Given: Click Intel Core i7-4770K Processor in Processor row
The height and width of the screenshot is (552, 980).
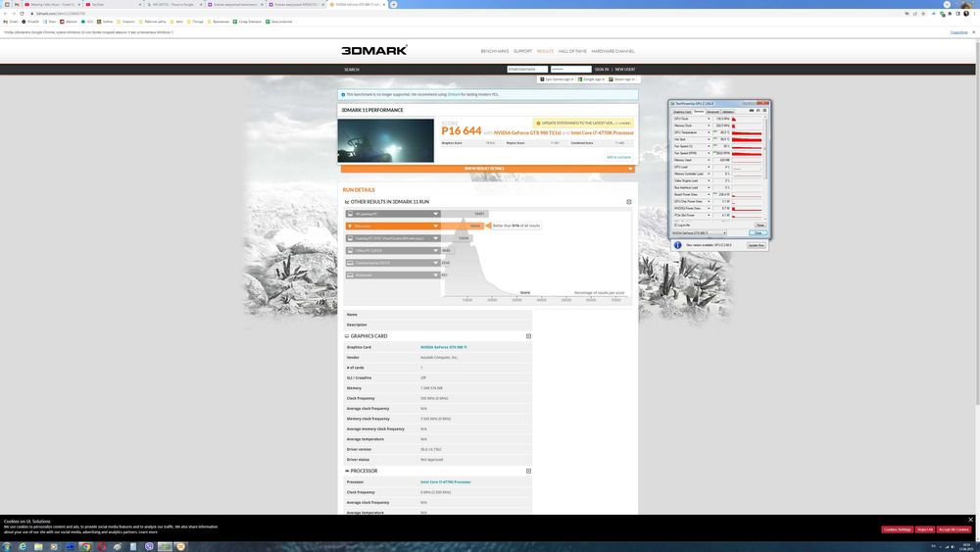Looking at the screenshot, I should pyautogui.click(x=446, y=482).
